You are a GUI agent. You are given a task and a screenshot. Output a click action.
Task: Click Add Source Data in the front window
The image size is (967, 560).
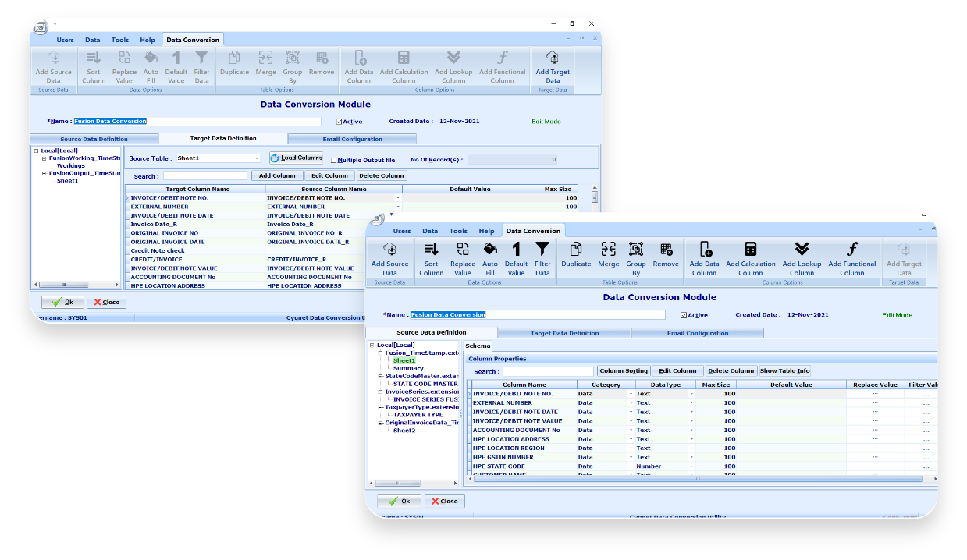(389, 258)
